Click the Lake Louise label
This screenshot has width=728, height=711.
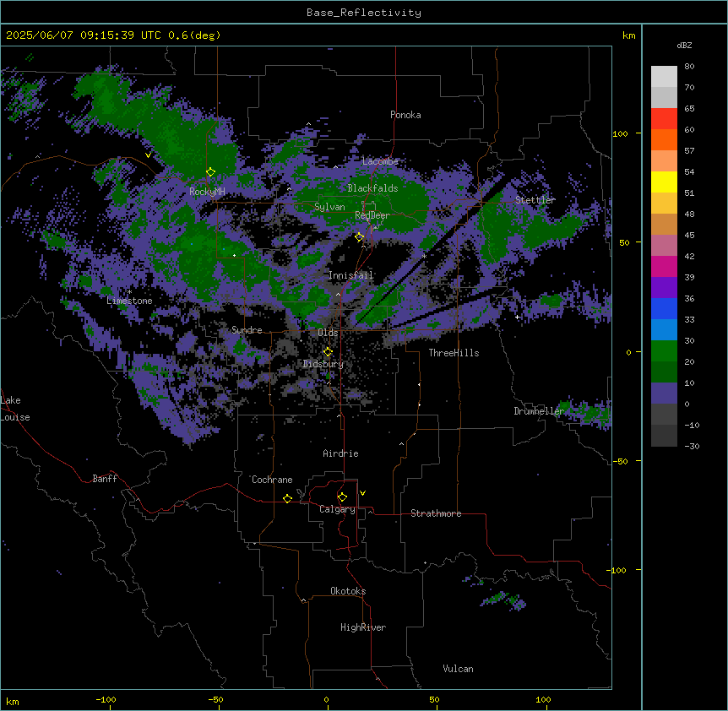click(15, 409)
